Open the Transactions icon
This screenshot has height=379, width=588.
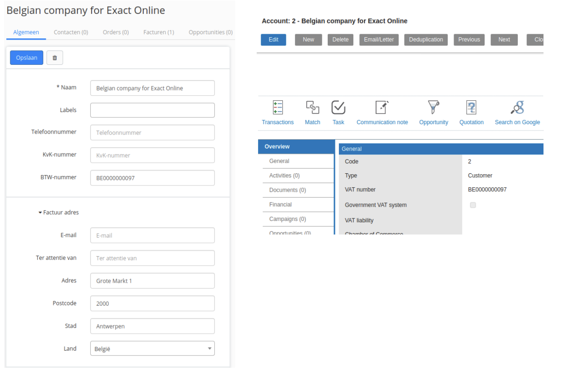[278, 108]
